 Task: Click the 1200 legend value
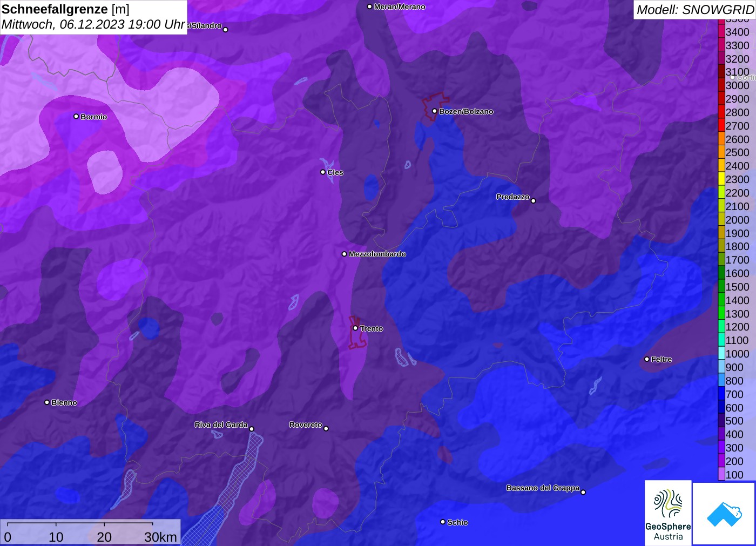click(738, 327)
